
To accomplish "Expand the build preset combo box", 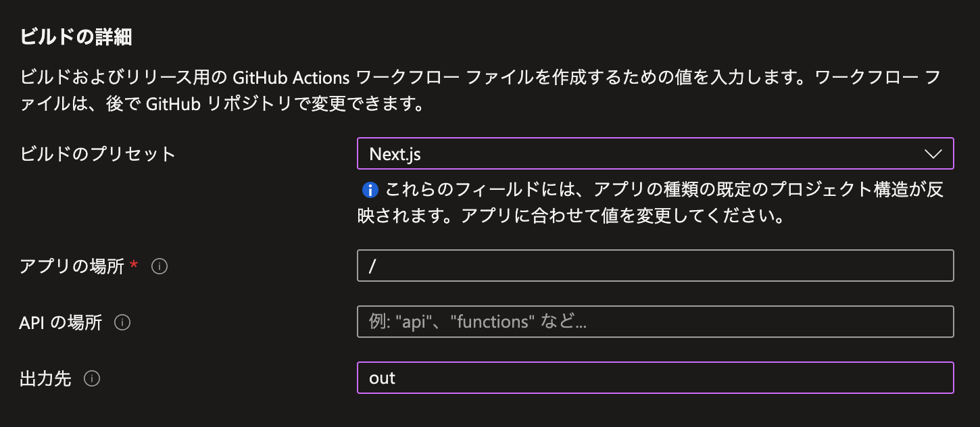I will coord(654,153).
